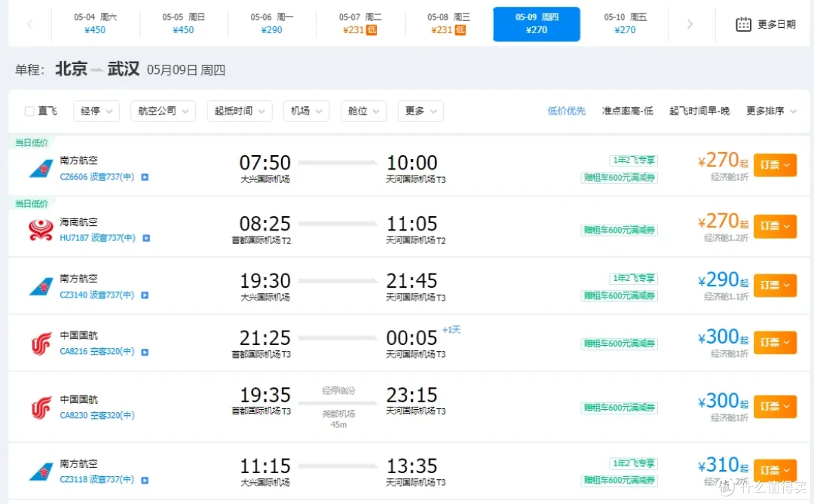Click China Southern logo on CZ6606 row
The image size is (814, 504).
pyautogui.click(x=41, y=169)
